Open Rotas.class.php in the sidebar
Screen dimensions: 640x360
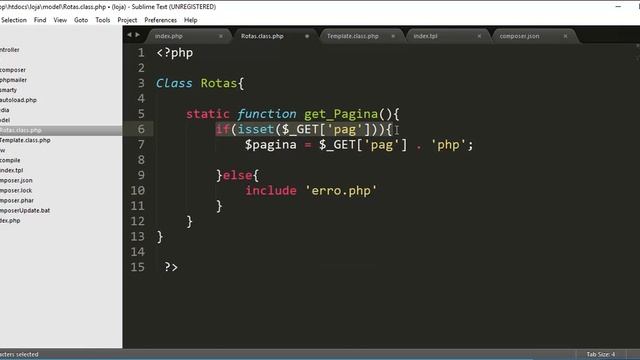[x=21, y=130]
